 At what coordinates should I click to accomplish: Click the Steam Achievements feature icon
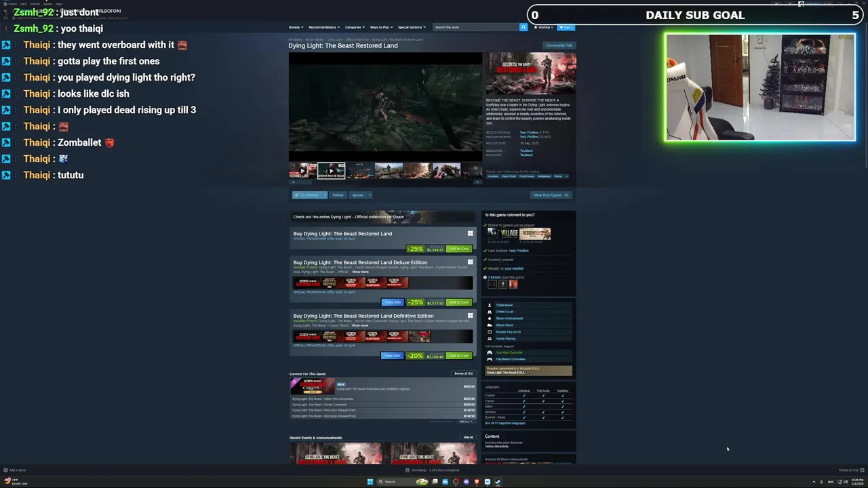[490, 319]
